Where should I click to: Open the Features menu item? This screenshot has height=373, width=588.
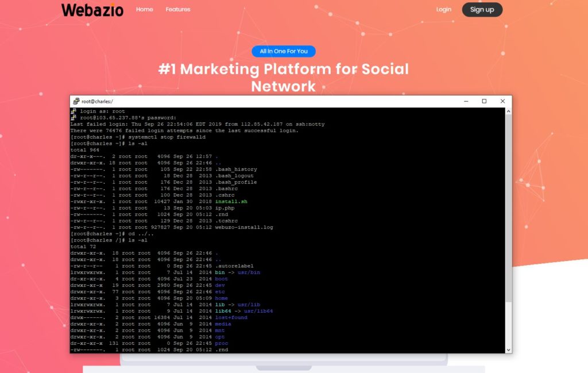click(177, 9)
